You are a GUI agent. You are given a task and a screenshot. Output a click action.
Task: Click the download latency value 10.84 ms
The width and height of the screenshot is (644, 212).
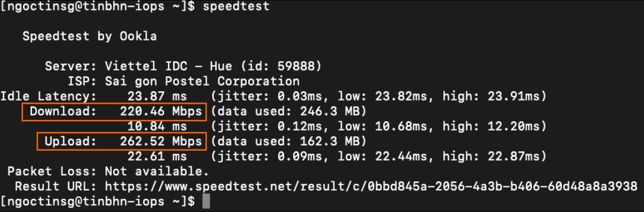156,127
